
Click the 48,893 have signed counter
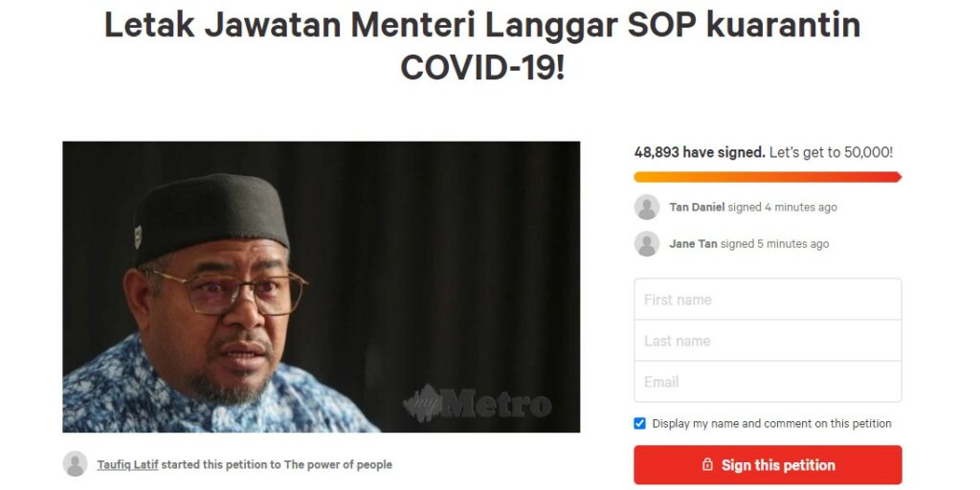[x=700, y=152]
